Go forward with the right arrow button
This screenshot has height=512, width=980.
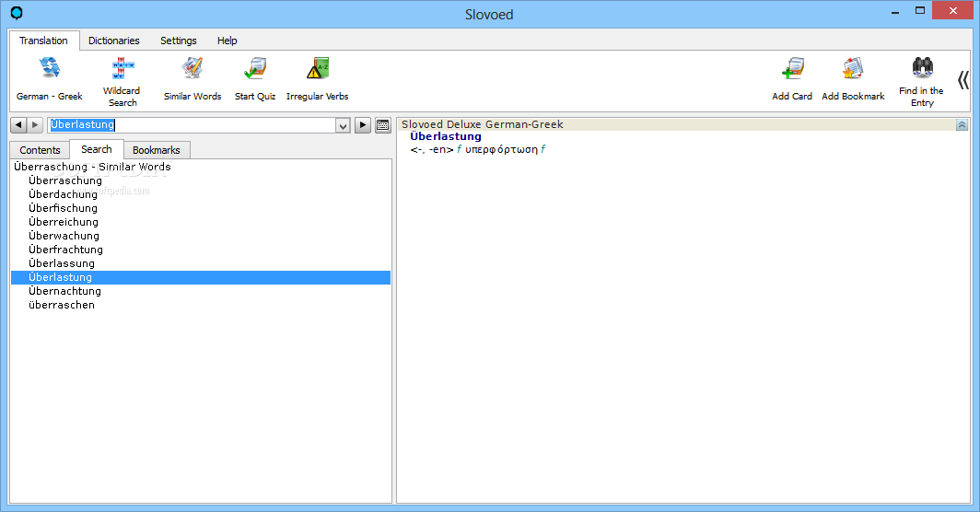[35, 125]
